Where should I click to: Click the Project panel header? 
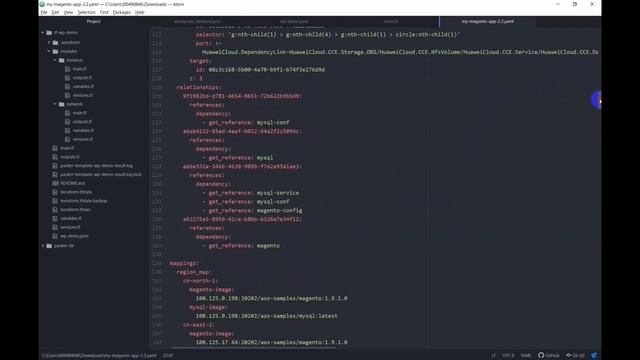pos(93,21)
